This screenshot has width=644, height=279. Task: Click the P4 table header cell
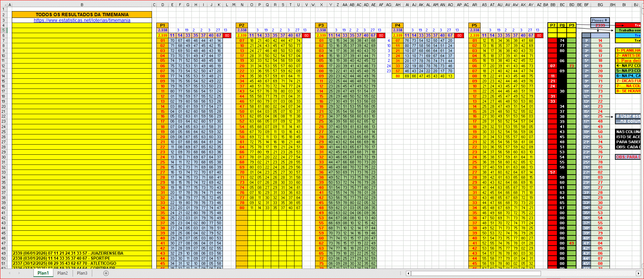(397, 25)
